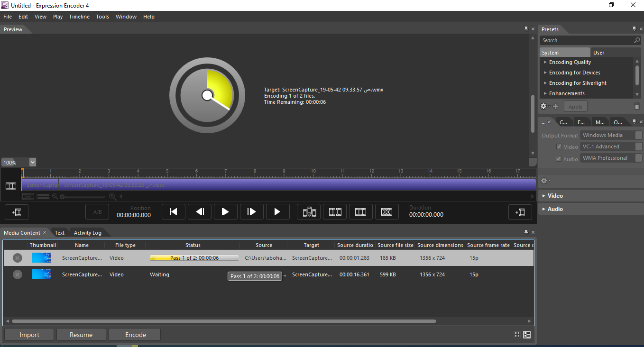
Task: Zoom in the timeline
Action: point(112,196)
